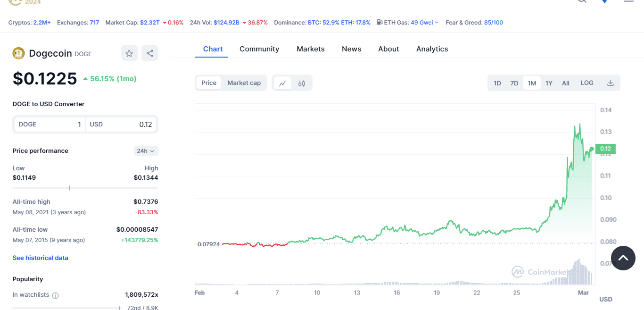
Task: Click the watchlist count 1,809,572x
Action: click(x=141, y=295)
